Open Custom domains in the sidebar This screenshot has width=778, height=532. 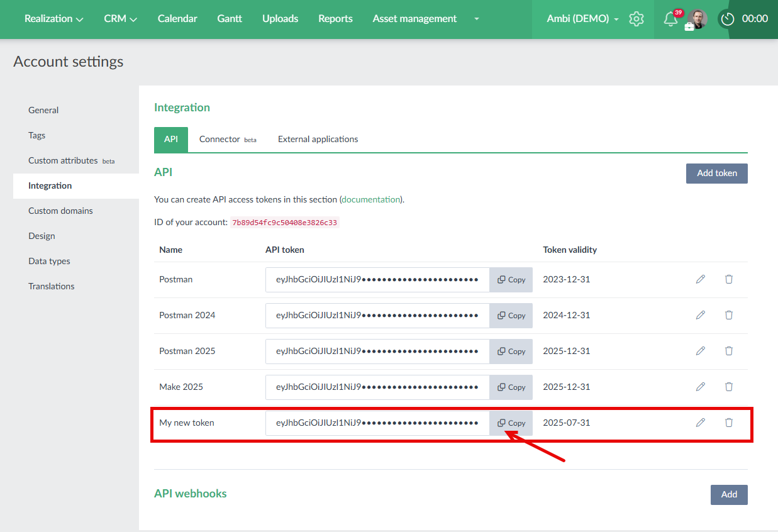pos(60,211)
